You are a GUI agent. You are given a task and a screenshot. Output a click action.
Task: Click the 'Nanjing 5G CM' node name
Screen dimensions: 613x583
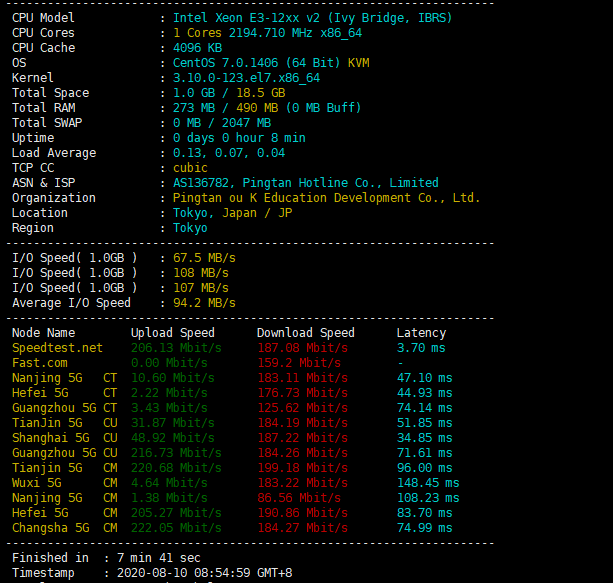click(65, 498)
